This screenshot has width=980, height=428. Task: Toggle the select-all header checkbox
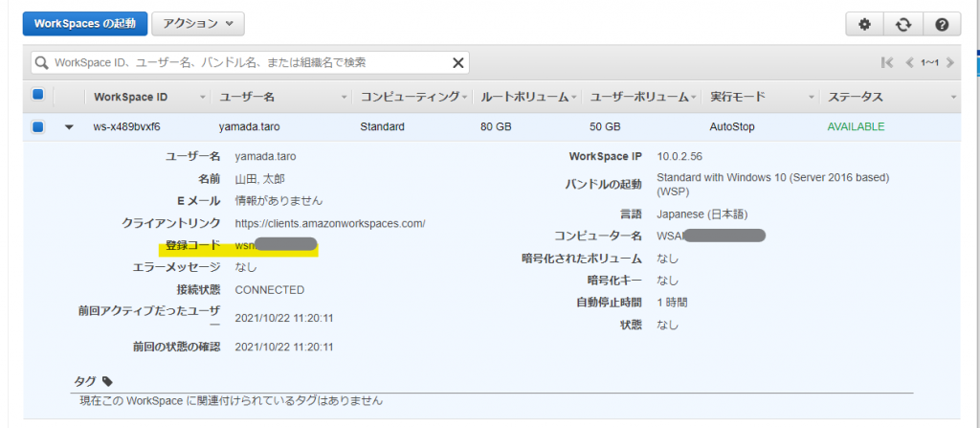[38, 95]
